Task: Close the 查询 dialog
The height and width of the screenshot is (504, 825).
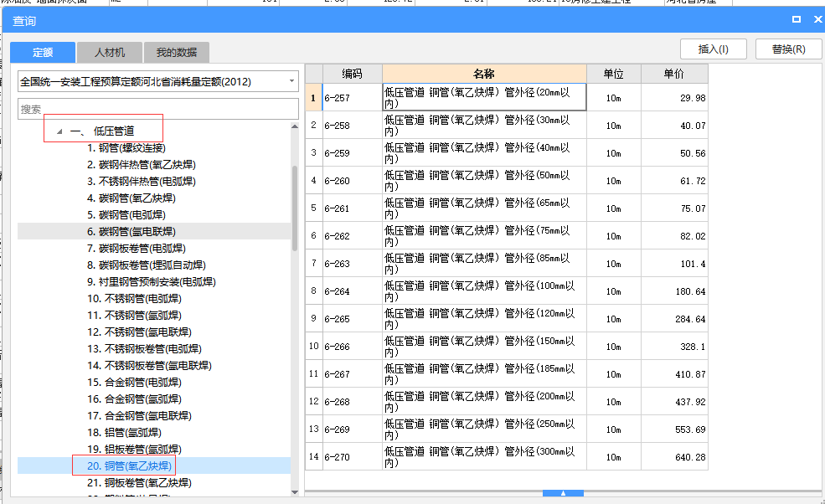Action: tap(817, 19)
